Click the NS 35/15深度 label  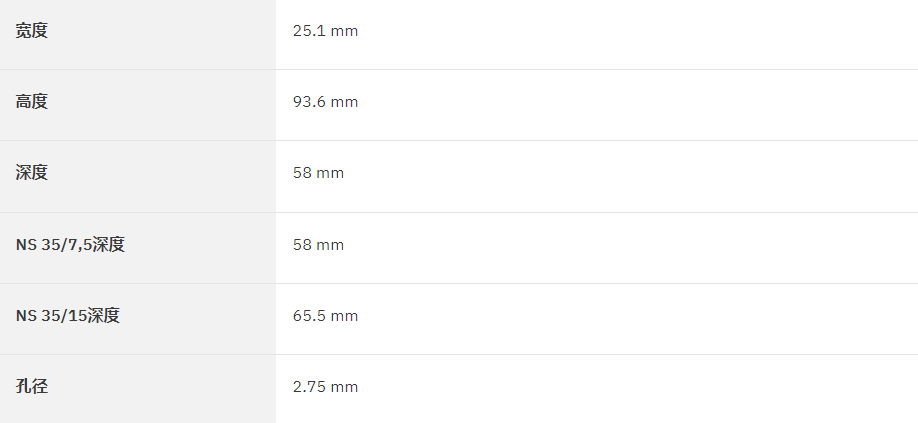click(68, 315)
